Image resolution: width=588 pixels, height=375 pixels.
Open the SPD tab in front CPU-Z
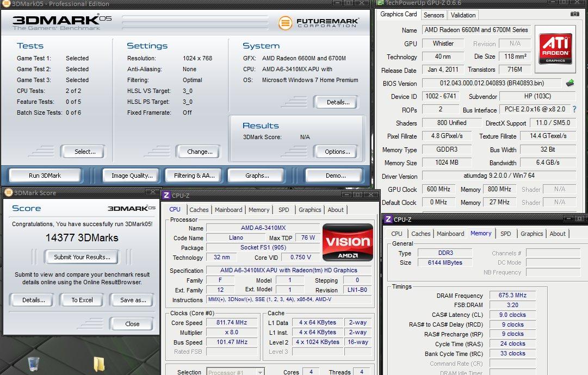(x=284, y=210)
